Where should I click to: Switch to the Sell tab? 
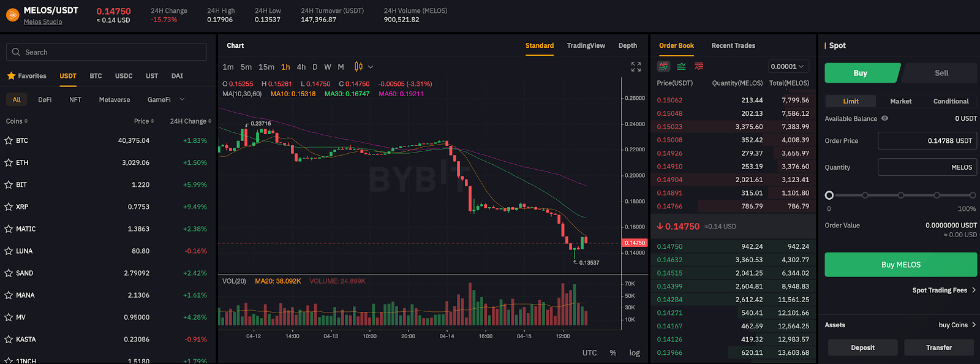[941, 73]
